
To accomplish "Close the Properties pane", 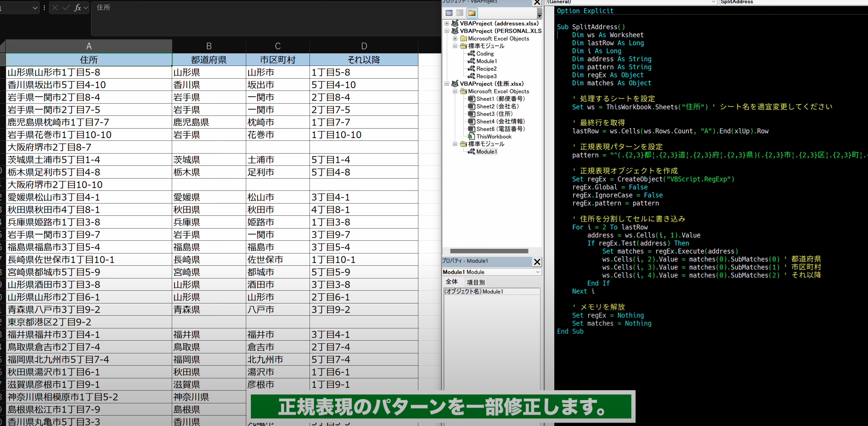I will tap(537, 262).
